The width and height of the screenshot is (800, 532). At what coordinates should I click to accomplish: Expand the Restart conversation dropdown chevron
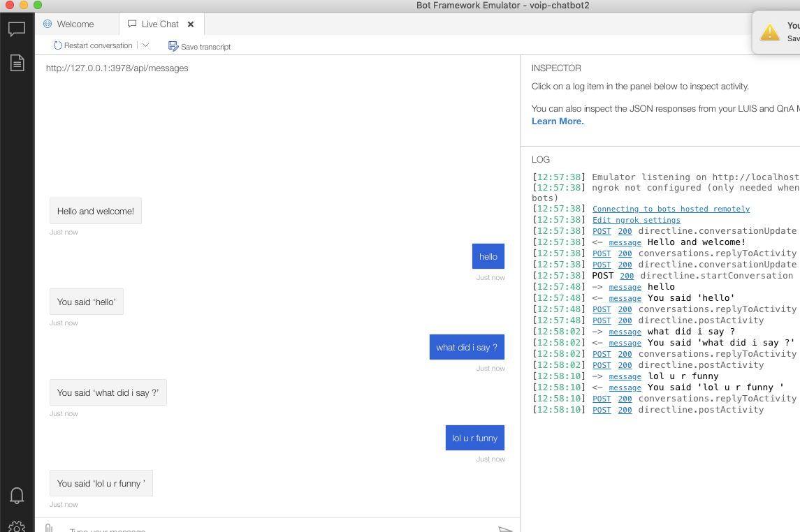[x=145, y=45]
